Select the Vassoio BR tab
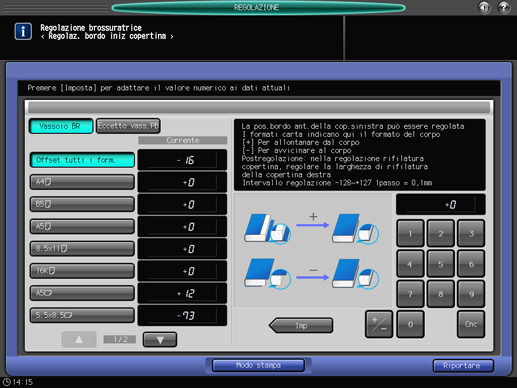517x388 pixels. (61, 126)
